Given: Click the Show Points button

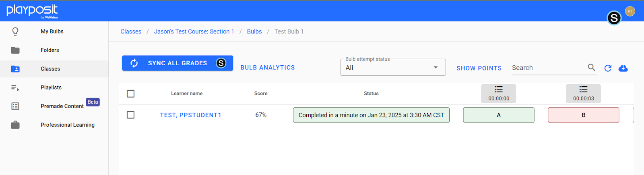Looking at the screenshot, I should tap(479, 68).
